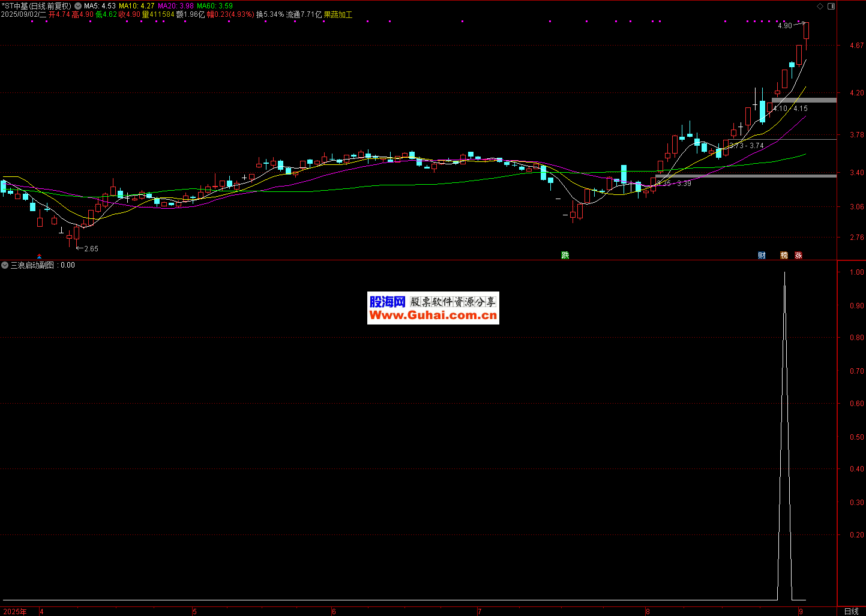Screen dimensions: 866x616
Task: Click the red arrow marker above month 4
Action: (x=40, y=256)
